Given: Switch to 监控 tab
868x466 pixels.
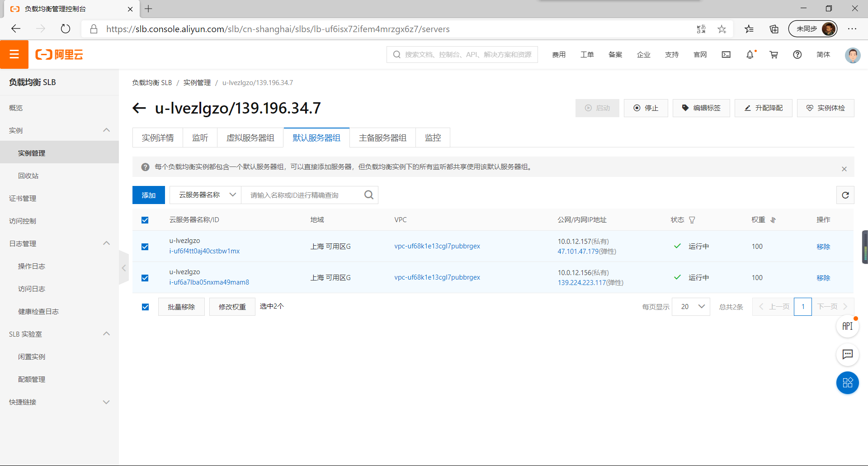Looking at the screenshot, I should (433, 138).
